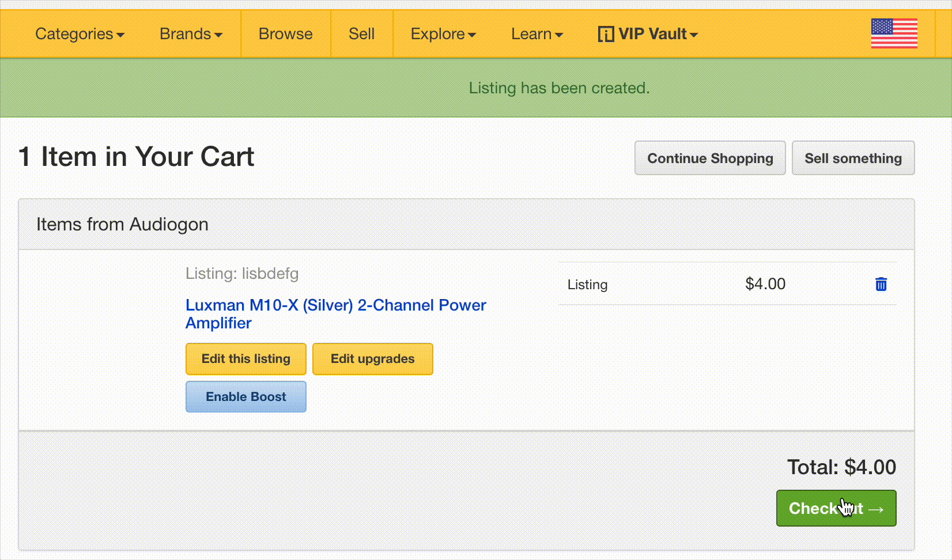Select the US flag country icon
952x560 pixels.
(894, 33)
